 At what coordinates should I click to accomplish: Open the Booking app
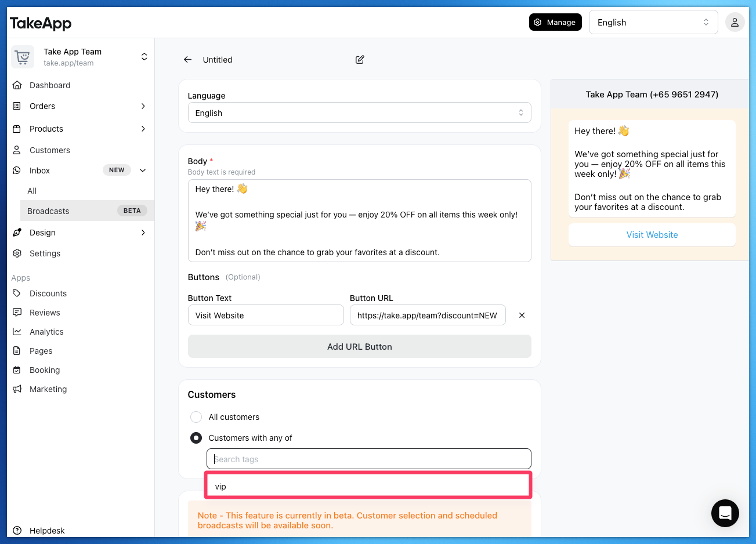click(x=45, y=370)
